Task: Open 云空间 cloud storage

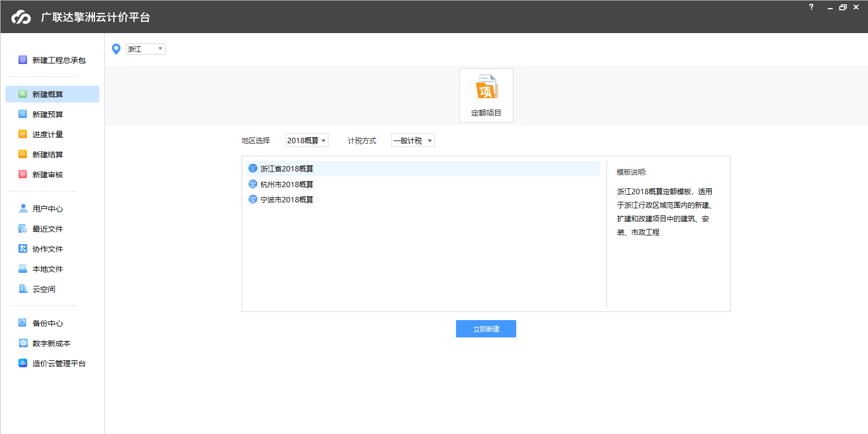Action: coord(43,289)
